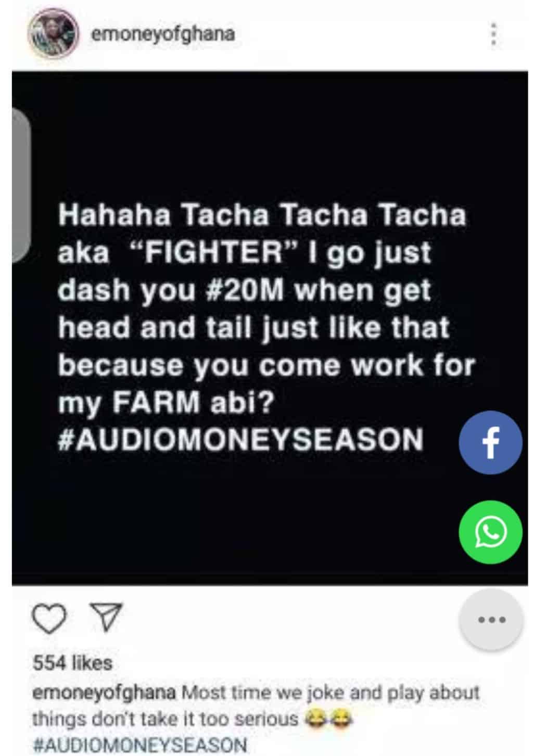Expand the gray more-share-options button
Viewport: 533px width, 756px height.
pos(490,620)
